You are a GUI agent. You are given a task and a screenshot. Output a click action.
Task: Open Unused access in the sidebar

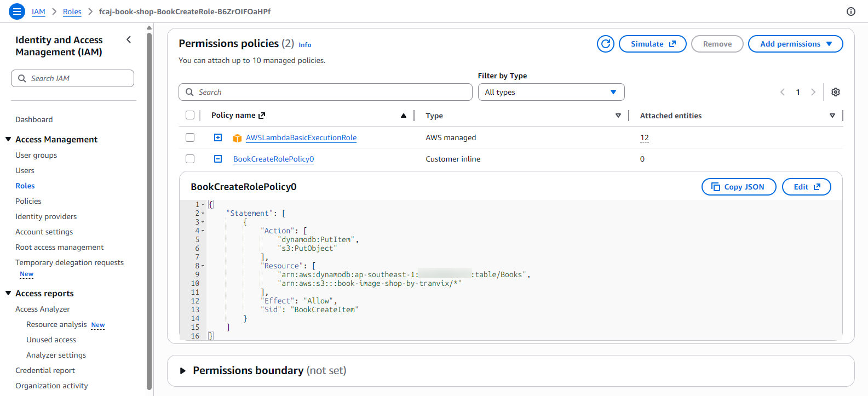click(51, 340)
